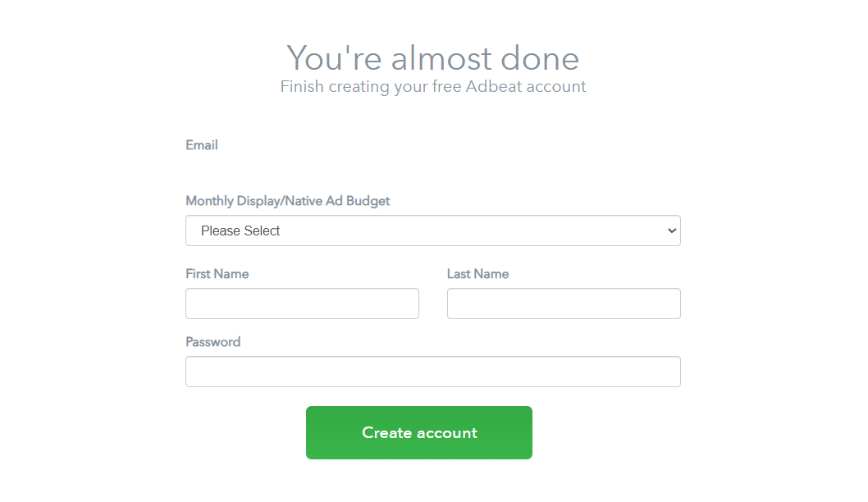Click the word "done" in the heading
Viewport: 868px width, 502px height.
(540, 58)
